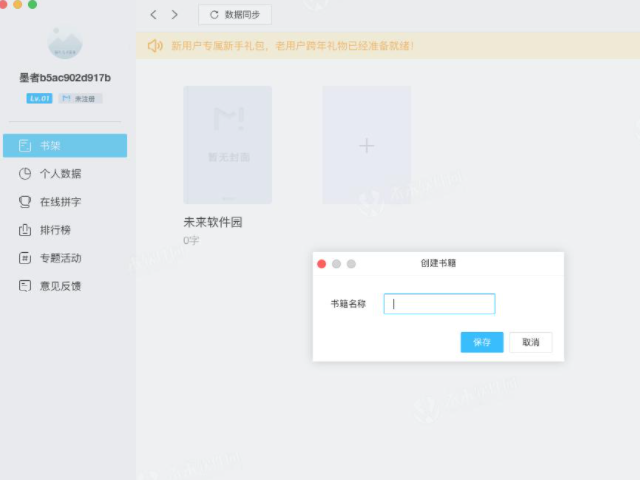Open 在线拼字 in the sidebar

point(65,202)
